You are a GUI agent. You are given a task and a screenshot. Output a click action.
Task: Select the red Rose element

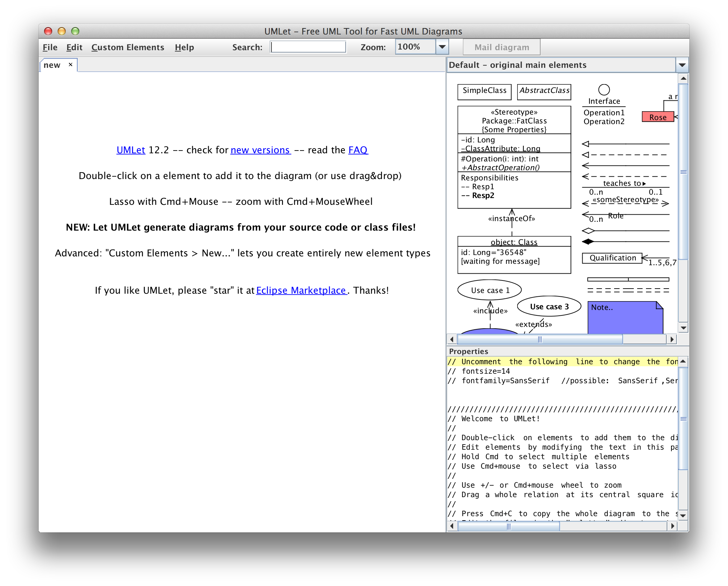tap(658, 117)
